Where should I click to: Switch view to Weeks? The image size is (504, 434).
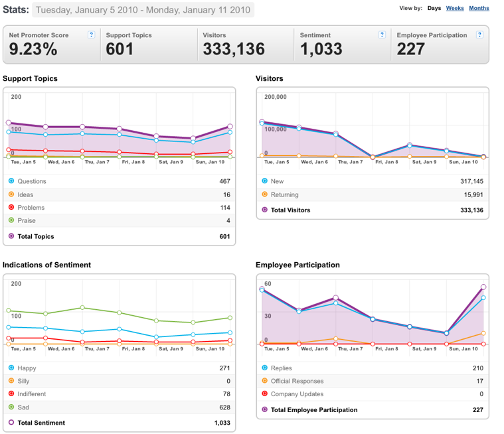(455, 8)
